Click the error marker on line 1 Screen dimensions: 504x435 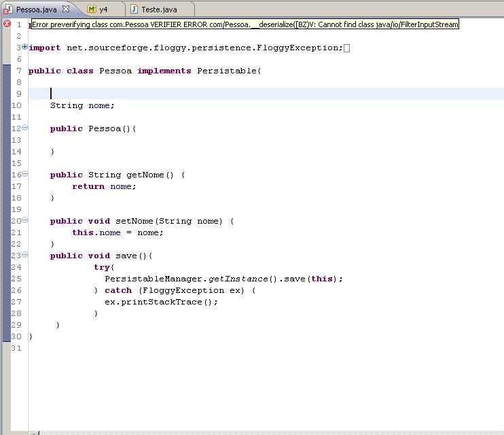(x=7, y=24)
